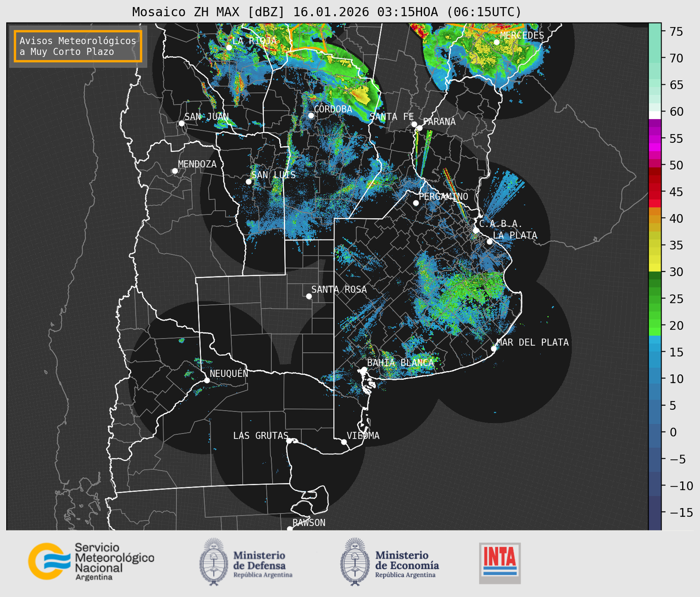Click the Pergamino city marker
This screenshot has height=597, width=700.
click(x=416, y=203)
